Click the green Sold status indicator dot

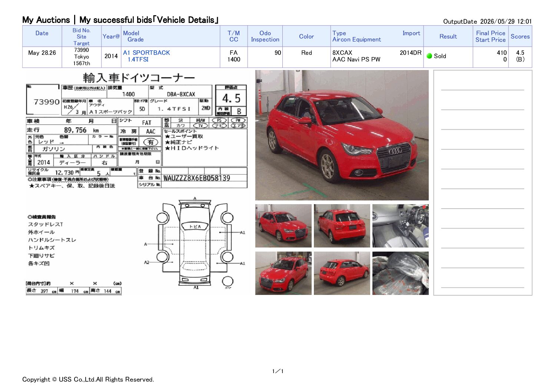[429, 56]
